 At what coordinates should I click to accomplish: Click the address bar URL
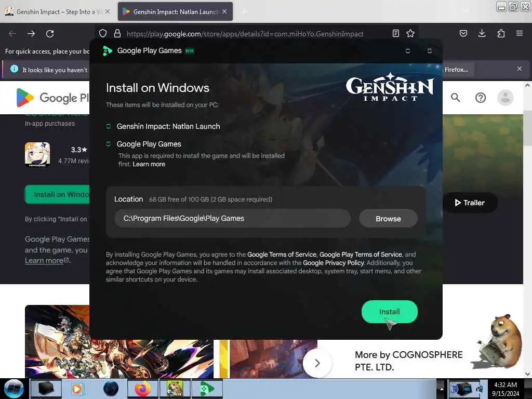[245, 34]
